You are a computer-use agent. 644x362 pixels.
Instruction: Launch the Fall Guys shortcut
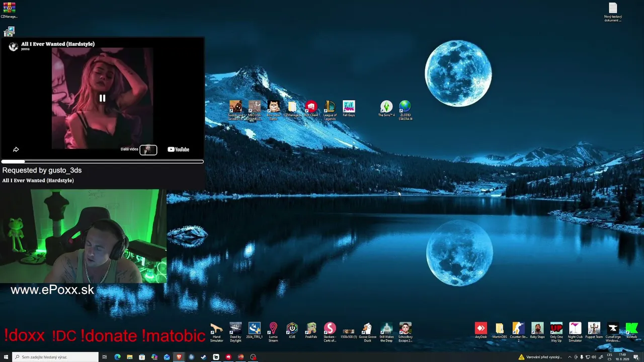pyautogui.click(x=349, y=109)
